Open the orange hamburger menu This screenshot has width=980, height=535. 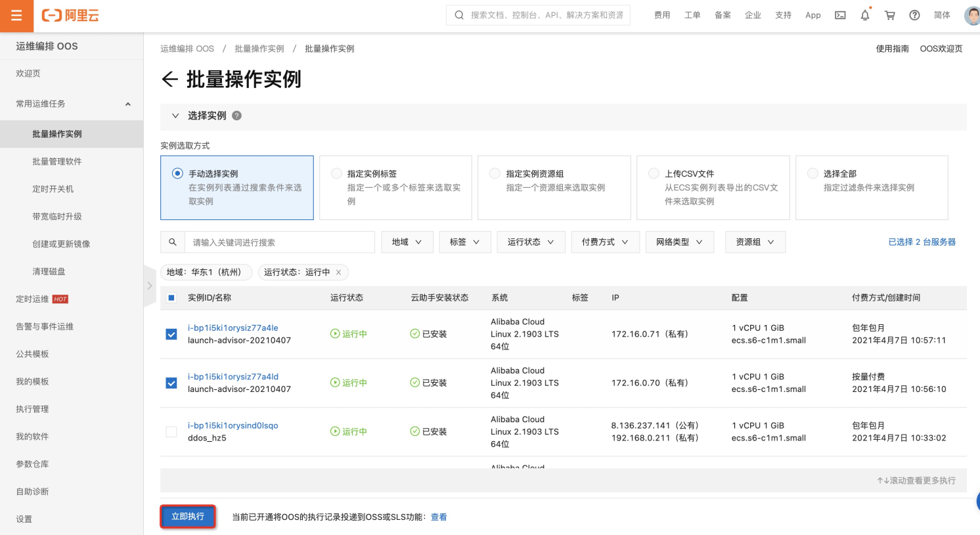(16, 16)
